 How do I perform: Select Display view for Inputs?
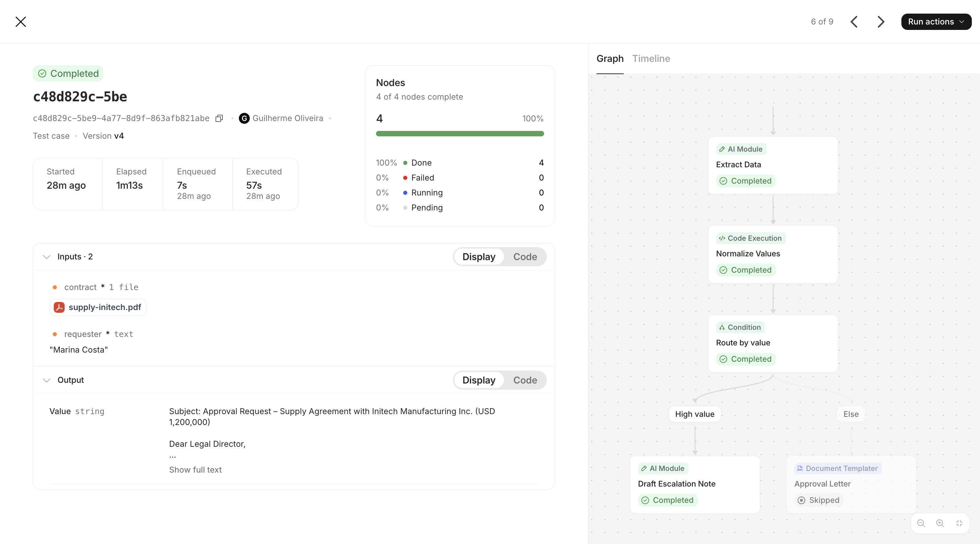(x=478, y=257)
